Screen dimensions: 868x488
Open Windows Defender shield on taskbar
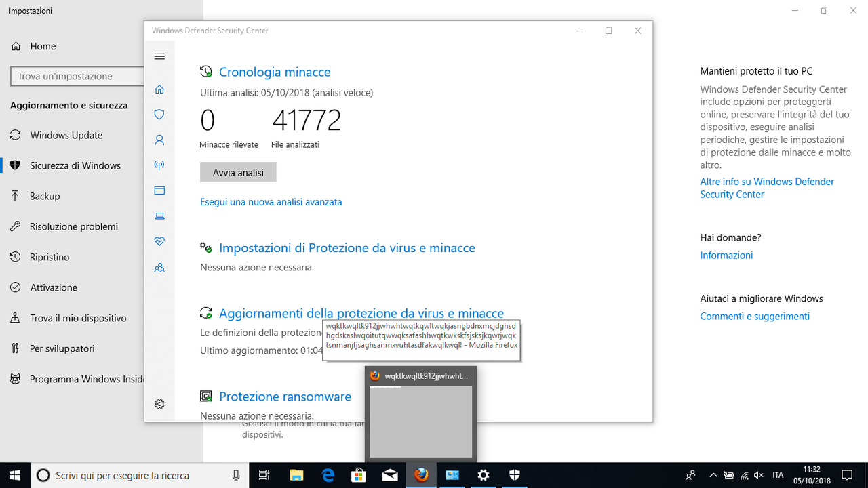pyautogui.click(x=515, y=475)
